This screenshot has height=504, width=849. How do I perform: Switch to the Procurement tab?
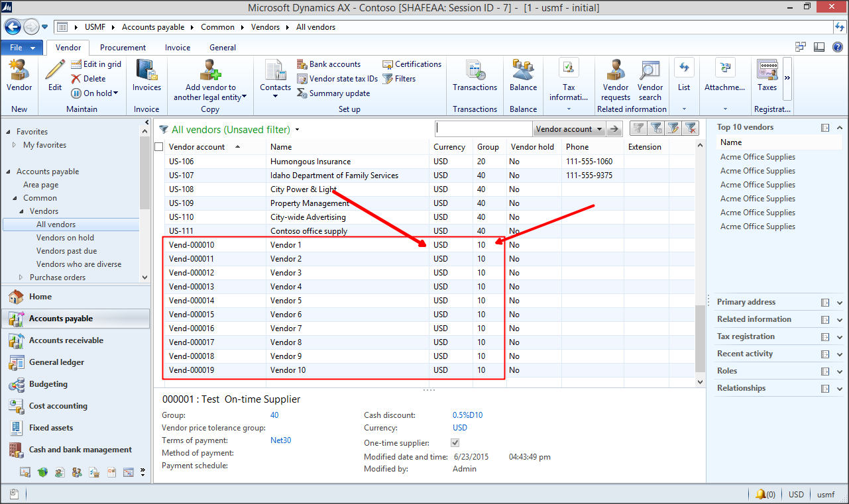tap(122, 47)
